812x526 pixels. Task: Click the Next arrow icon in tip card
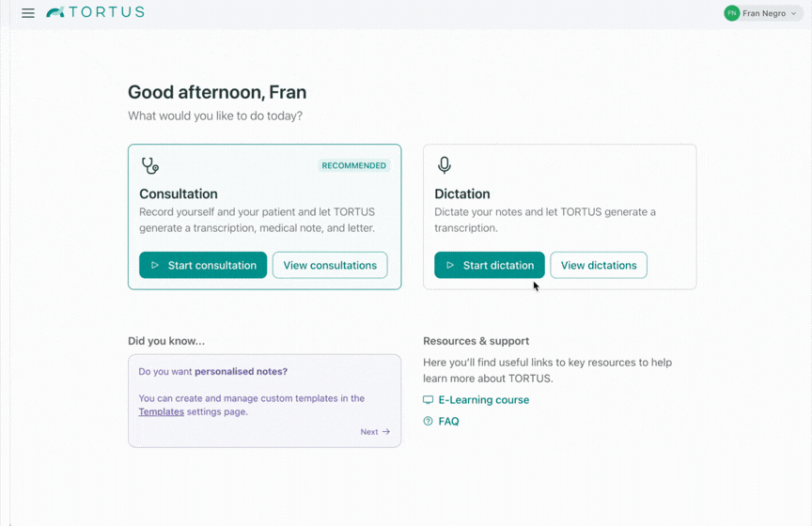[386, 432]
